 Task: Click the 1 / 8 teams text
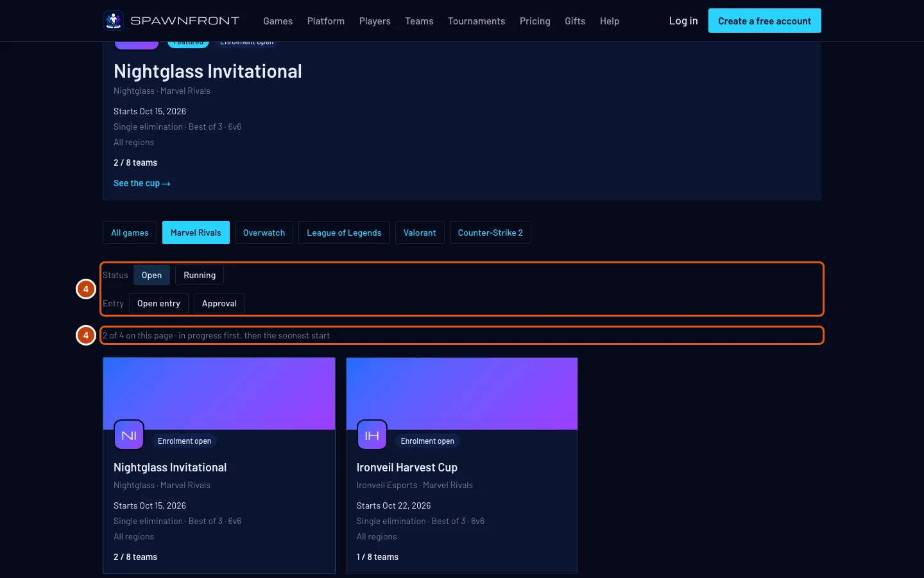pos(377,557)
